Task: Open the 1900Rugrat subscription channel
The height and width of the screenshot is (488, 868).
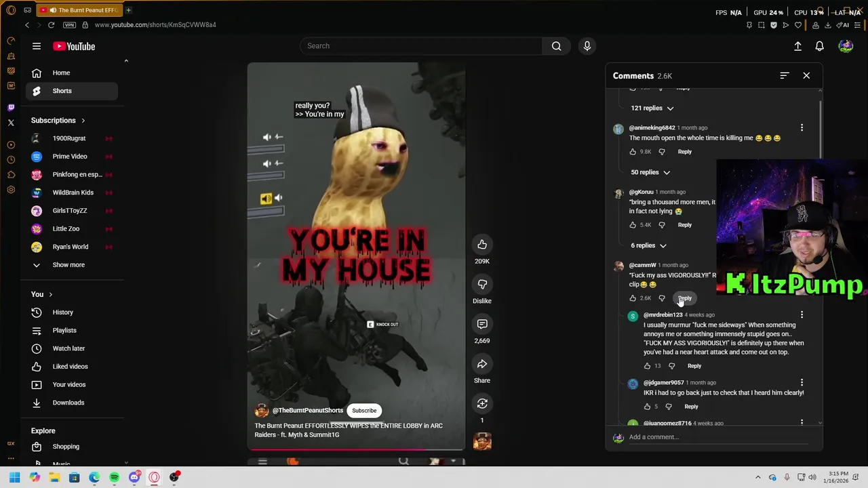Action: click(x=72, y=138)
